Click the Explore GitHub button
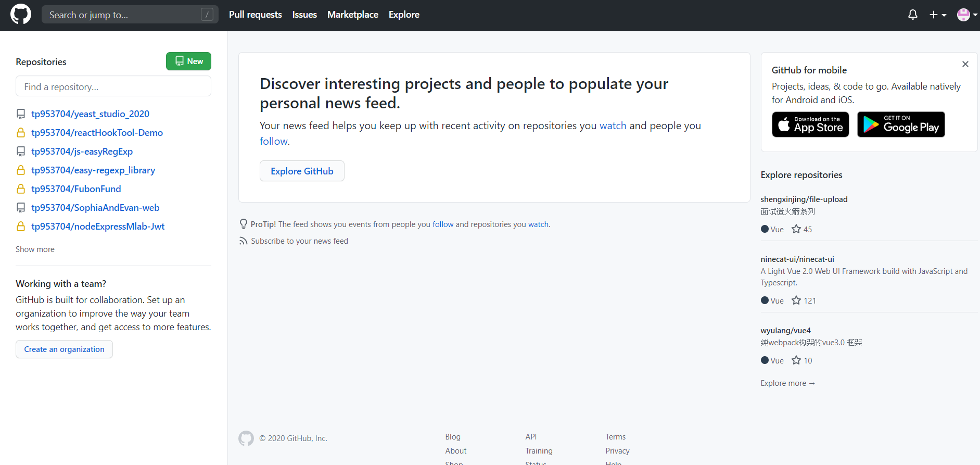Image resolution: width=980 pixels, height=465 pixels. (x=302, y=171)
